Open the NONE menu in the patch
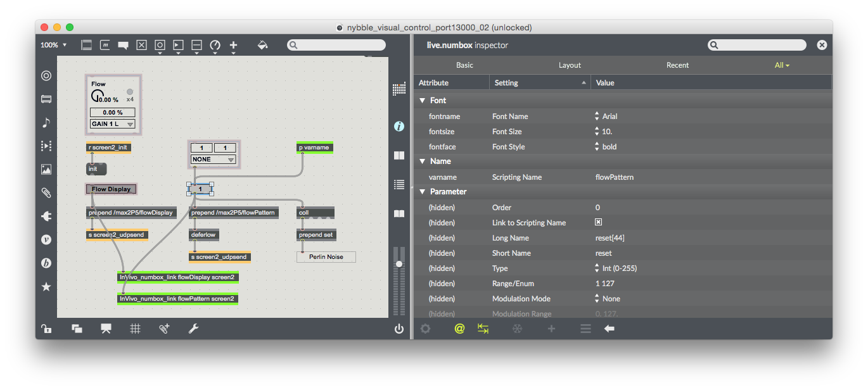This screenshot has height=390, width=868. point(213,159)
